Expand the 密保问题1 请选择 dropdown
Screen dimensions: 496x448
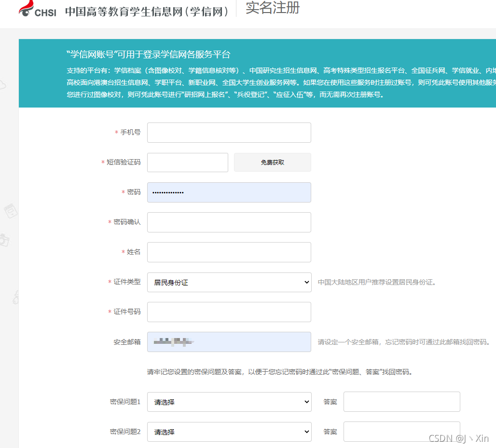pyautogui.click(x=229, y=402)
